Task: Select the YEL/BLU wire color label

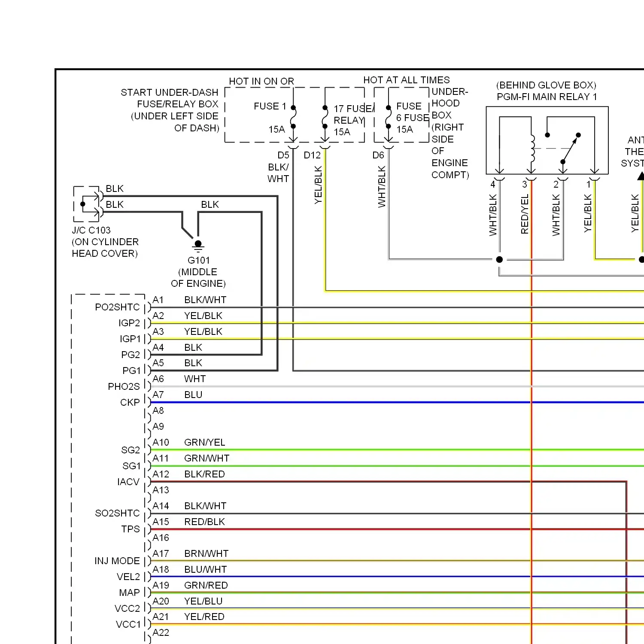Action: point(204,601)
